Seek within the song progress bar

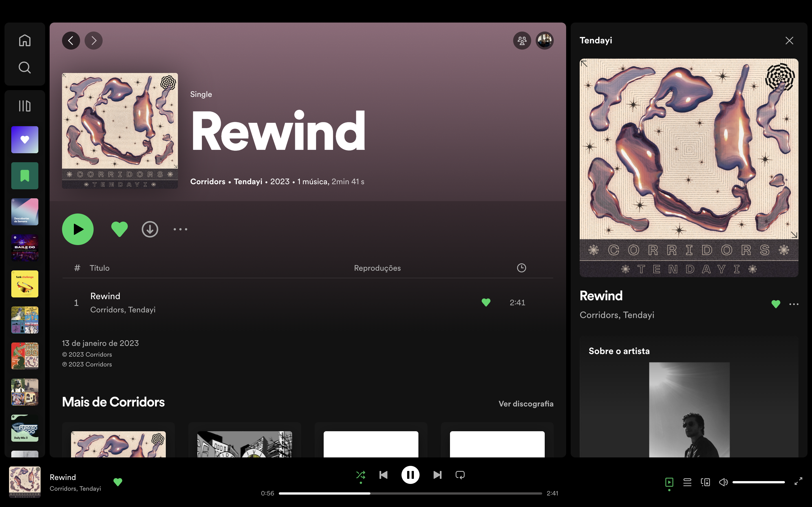(410, 493)
